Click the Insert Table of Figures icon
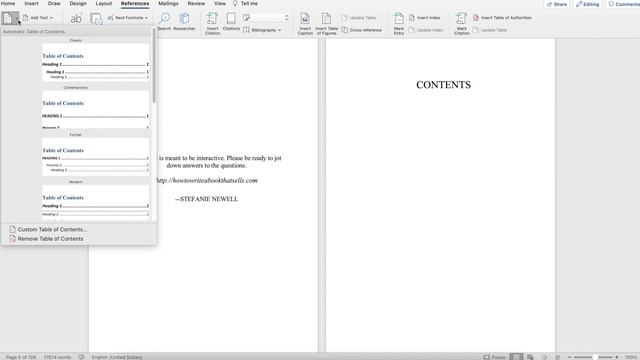 pyautogui.click(x=327, y=24)
